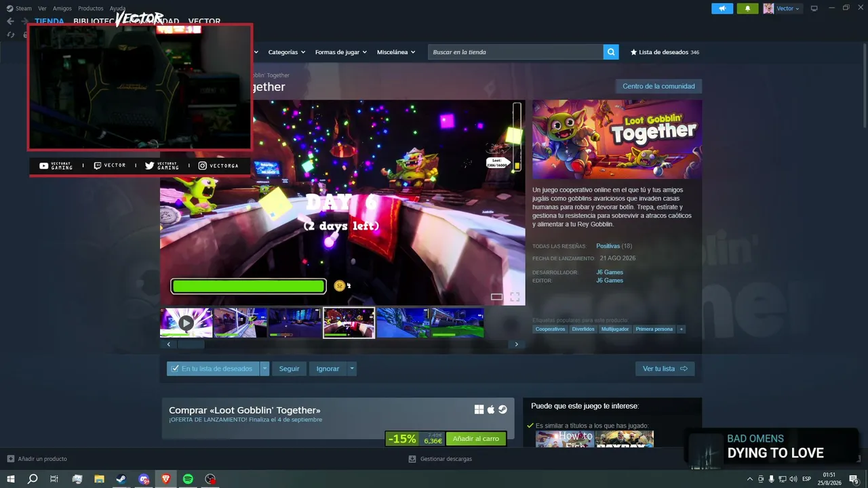The width and height of the screenshot is (868, 488).
Task: Click the Primera persona tag
Action: pos(654,329)
